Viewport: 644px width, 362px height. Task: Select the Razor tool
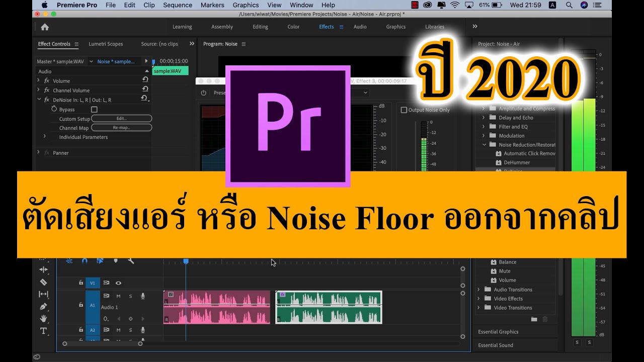43,282
